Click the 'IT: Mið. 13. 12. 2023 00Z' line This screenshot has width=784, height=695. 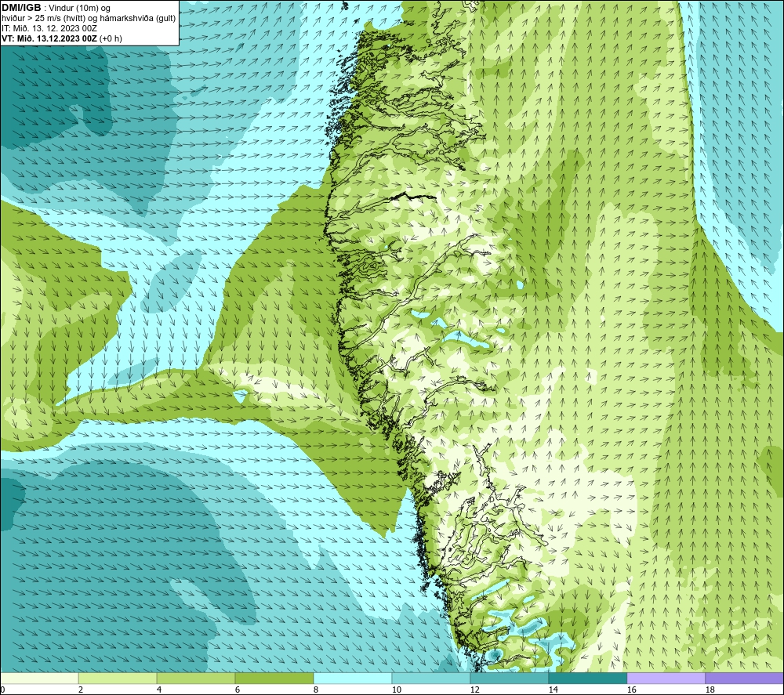[49, 28]
